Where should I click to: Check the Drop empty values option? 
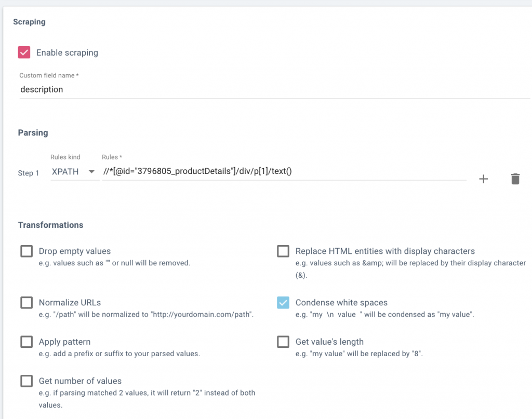point(26,251)
